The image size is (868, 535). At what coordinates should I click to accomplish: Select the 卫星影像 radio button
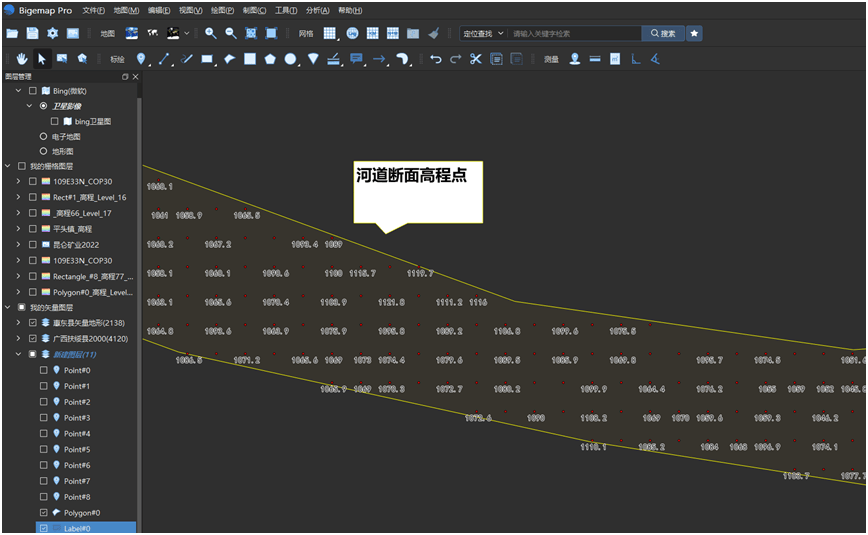point(43,106)
